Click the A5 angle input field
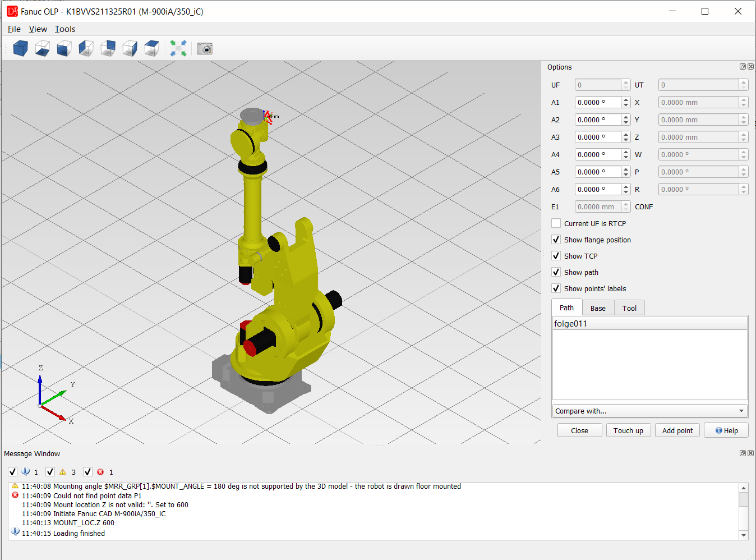 pyautogui.click(x=598, y=172)
